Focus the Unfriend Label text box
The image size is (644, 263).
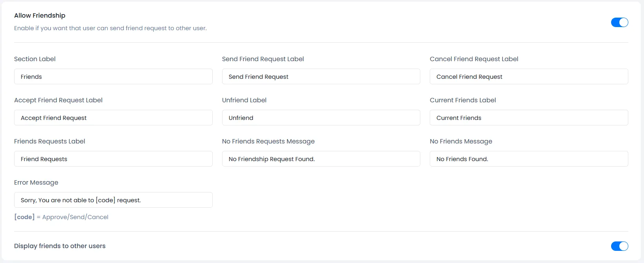(x=321, y=118)
